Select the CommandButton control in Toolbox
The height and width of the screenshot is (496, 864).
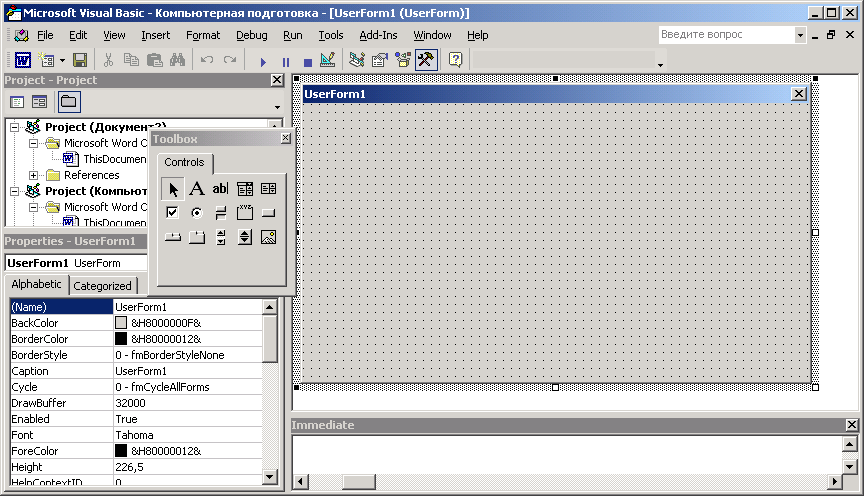[269, 213]
